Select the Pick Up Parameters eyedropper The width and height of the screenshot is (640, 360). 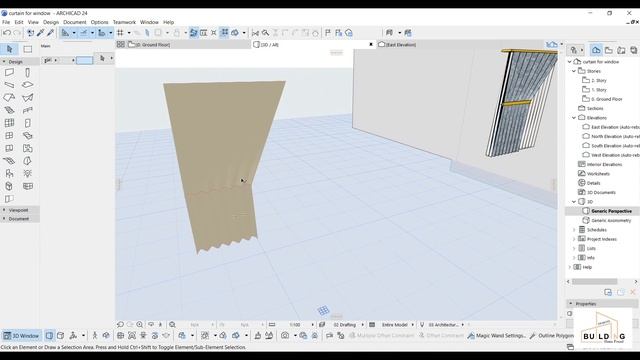pyautogui.click(x=40, y=33)
